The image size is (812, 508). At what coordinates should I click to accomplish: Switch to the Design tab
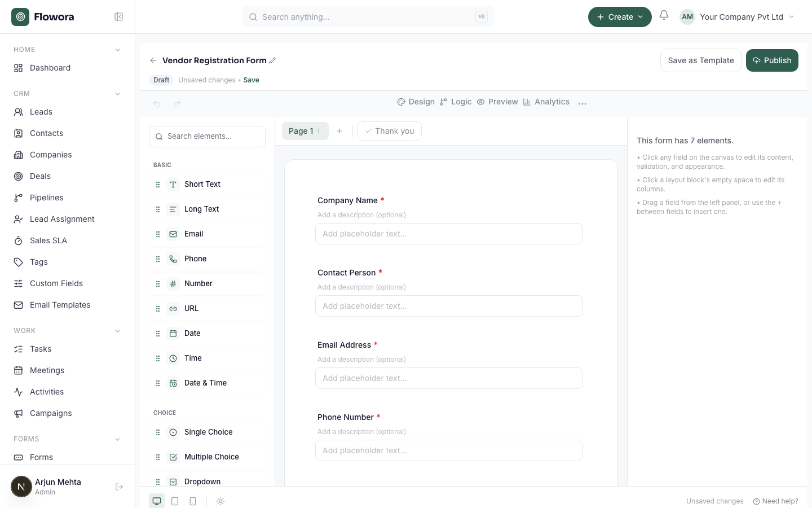tap(416, 102)
